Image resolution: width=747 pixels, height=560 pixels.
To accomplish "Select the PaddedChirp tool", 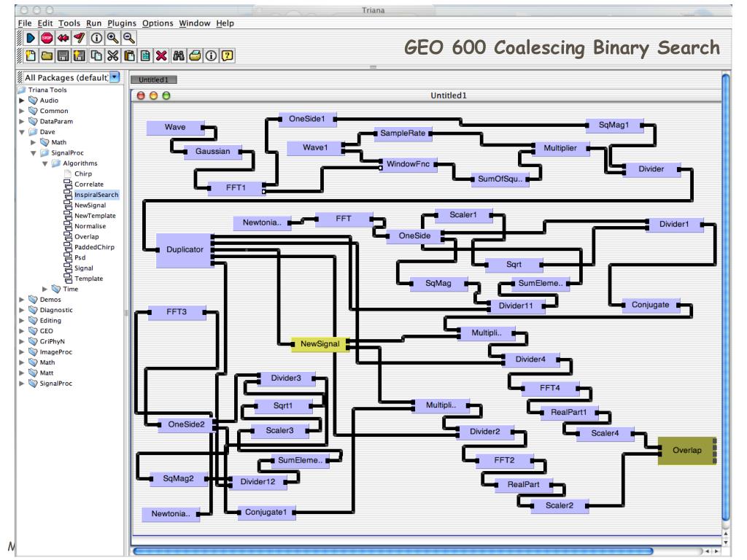I will [x=94, y=247].
